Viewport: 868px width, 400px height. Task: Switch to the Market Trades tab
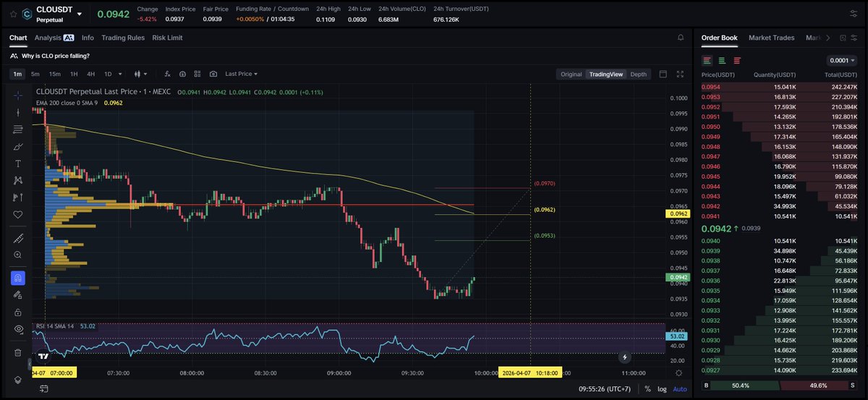coord(771,38)
